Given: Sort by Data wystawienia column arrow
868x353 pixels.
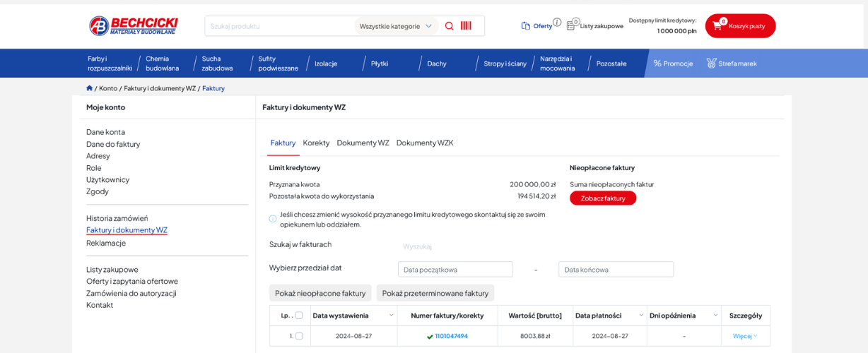Looking at the screenshot, I should (392, 315).
